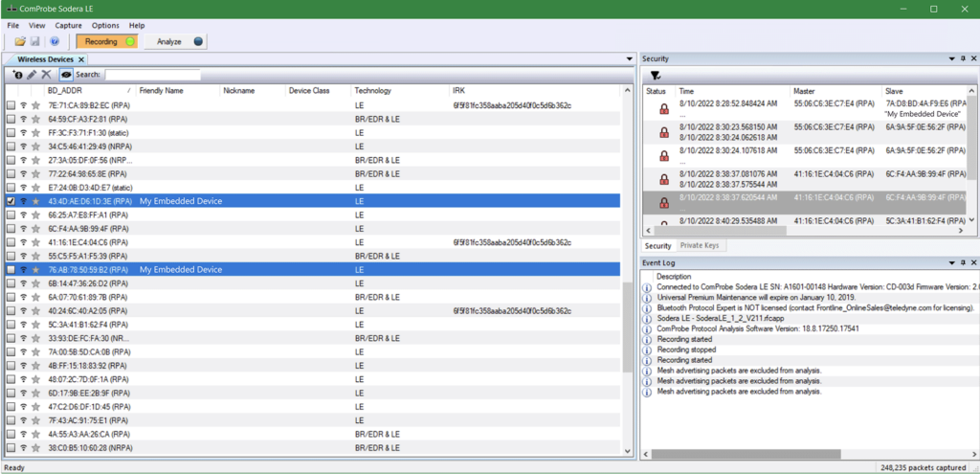
Task: Pin the Event Log panel
Action: coord(963,263)
